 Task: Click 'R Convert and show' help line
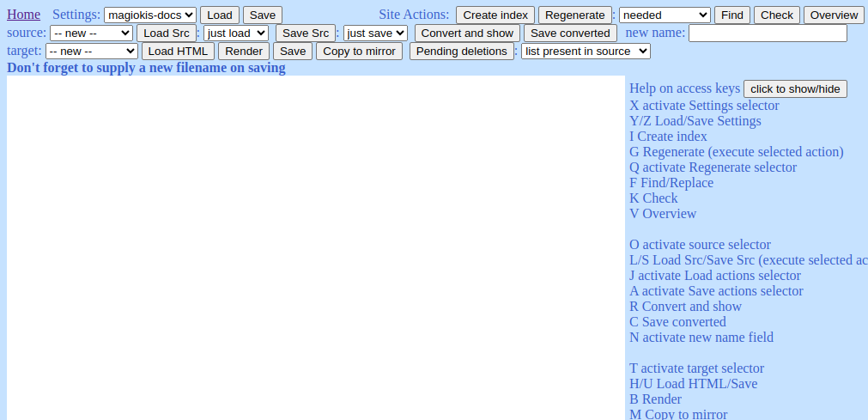(x=685, y=307)
